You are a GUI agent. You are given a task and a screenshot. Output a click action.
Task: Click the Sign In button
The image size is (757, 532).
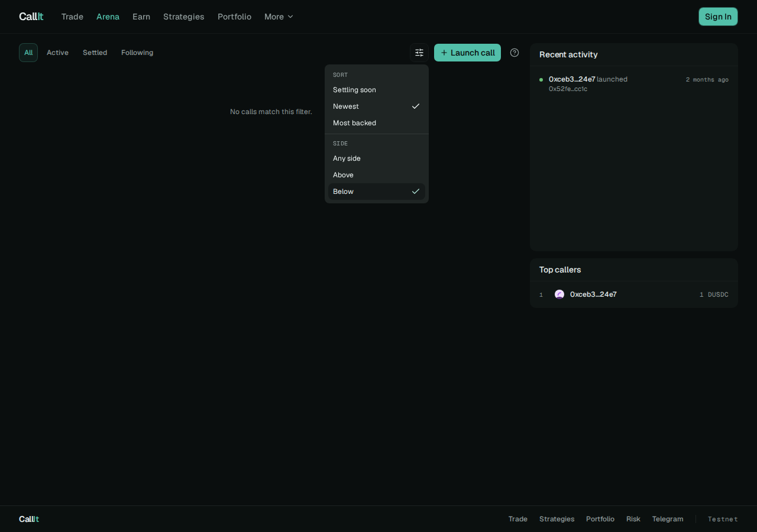click(x=718, y=17)
